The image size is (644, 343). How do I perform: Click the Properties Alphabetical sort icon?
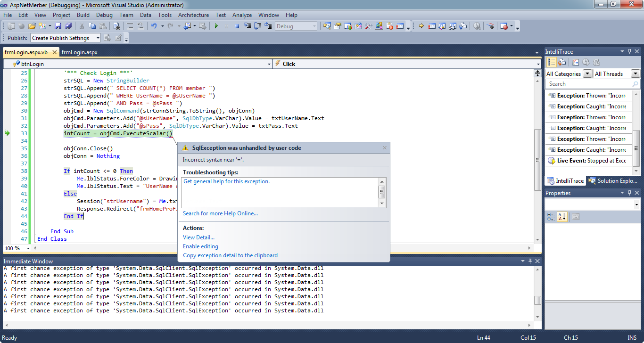pos(561,217)
